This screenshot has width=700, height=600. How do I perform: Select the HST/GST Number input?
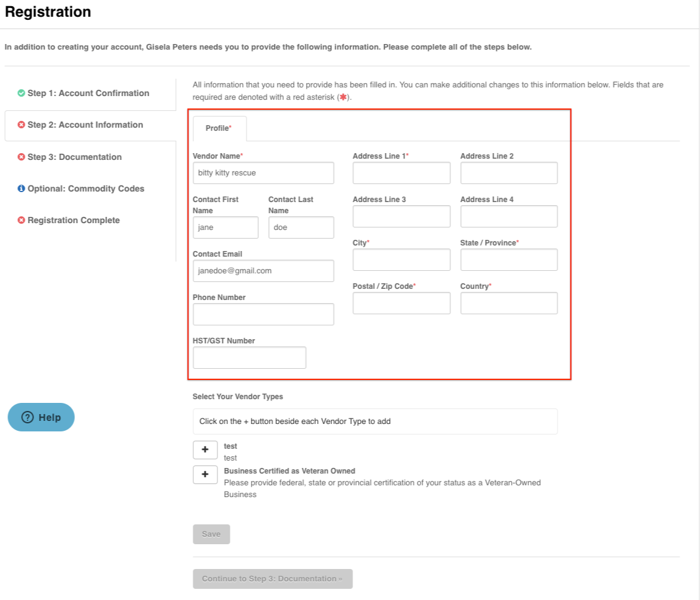pyautogui.click(x=249, y=358)
